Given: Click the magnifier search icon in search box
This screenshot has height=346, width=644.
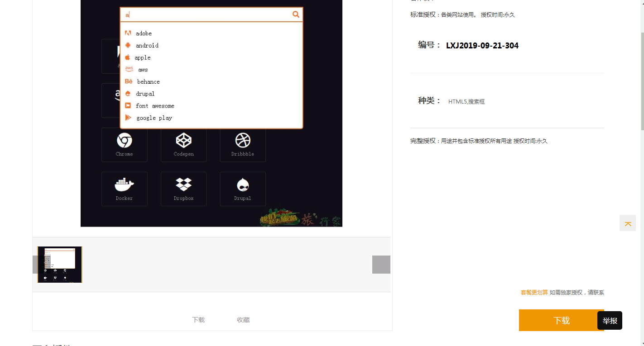Looking at the screenshot, I should [296, 14].
